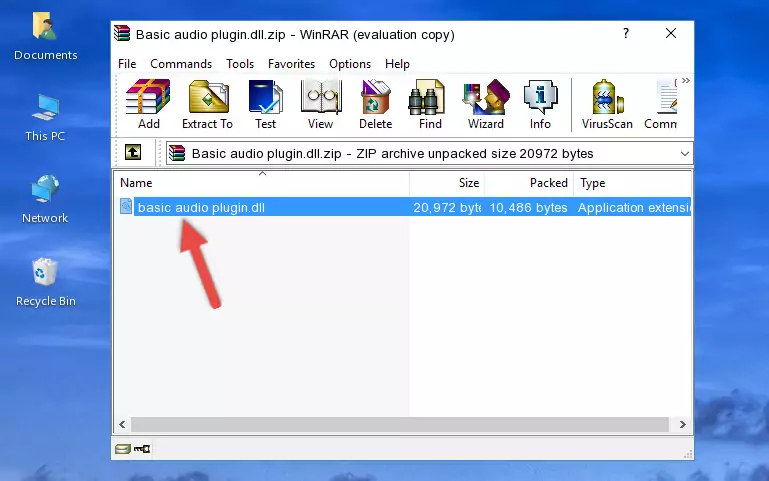Click the 20,972 bytes size cell
Image resolution: width=769 pixels, height=481 pixels.
(447, 207)
